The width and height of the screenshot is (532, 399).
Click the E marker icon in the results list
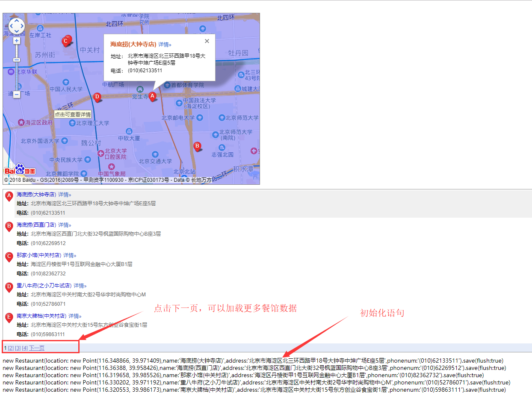click(x=9, y=318)
